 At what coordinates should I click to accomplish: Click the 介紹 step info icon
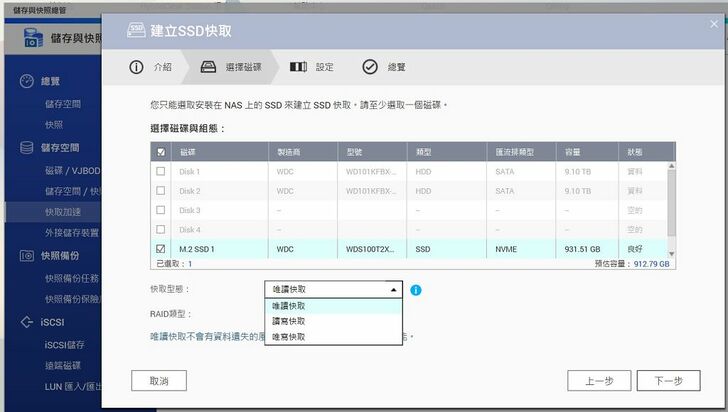click(136, 67)
